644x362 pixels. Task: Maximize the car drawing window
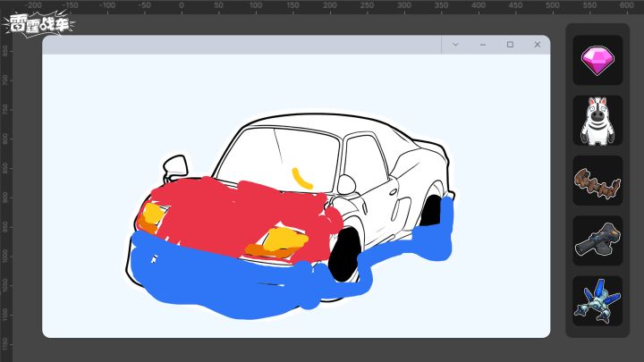pos(510,45)
